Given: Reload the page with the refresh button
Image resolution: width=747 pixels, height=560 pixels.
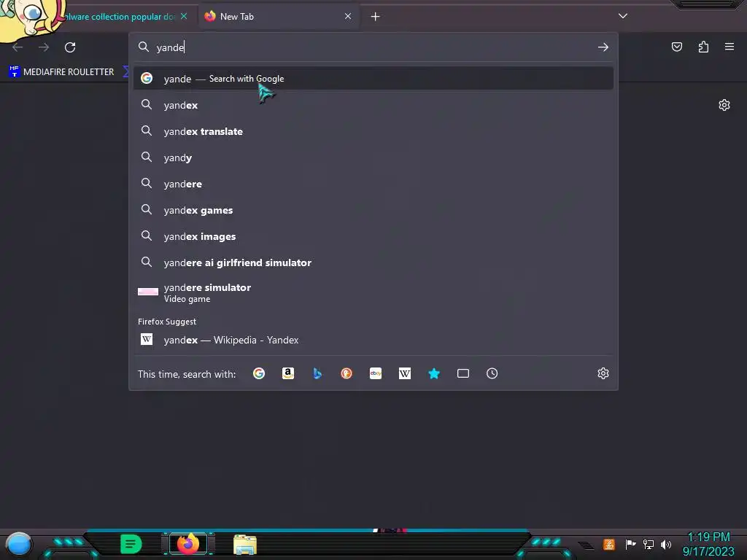Looking at the screenshot, I should click(70, 47).
